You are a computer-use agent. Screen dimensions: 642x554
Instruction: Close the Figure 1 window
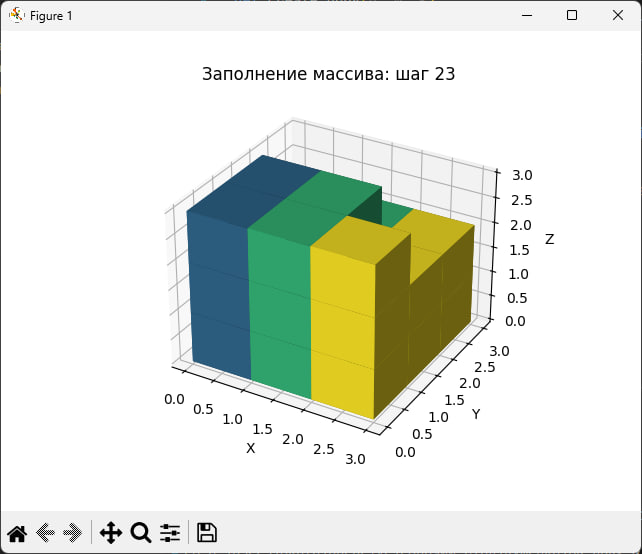tap(617, 16)
